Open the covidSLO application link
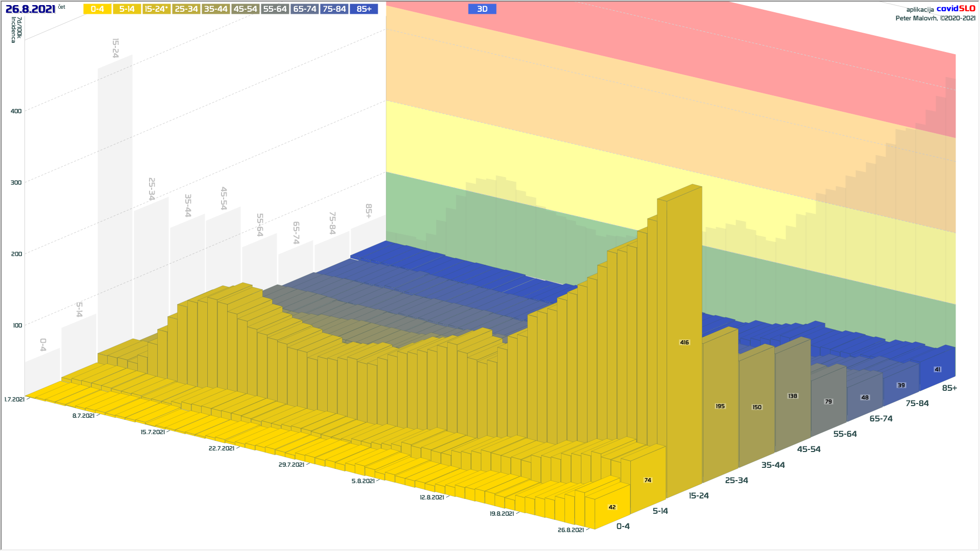Screen dimensions: 980x551 [x=955, y=9]
